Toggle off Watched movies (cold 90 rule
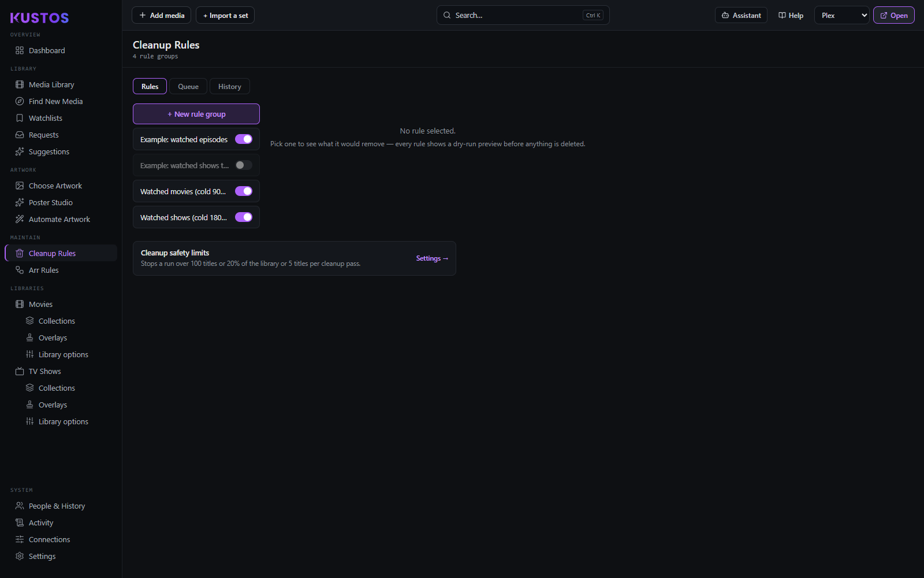The image size is (924, 578). coord(244,191)
